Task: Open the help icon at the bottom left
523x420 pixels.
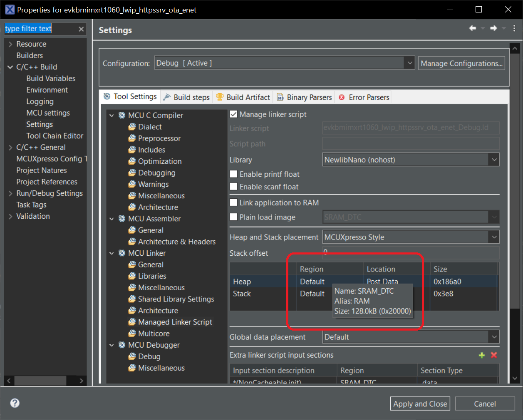Action: (x=15, y=403)
